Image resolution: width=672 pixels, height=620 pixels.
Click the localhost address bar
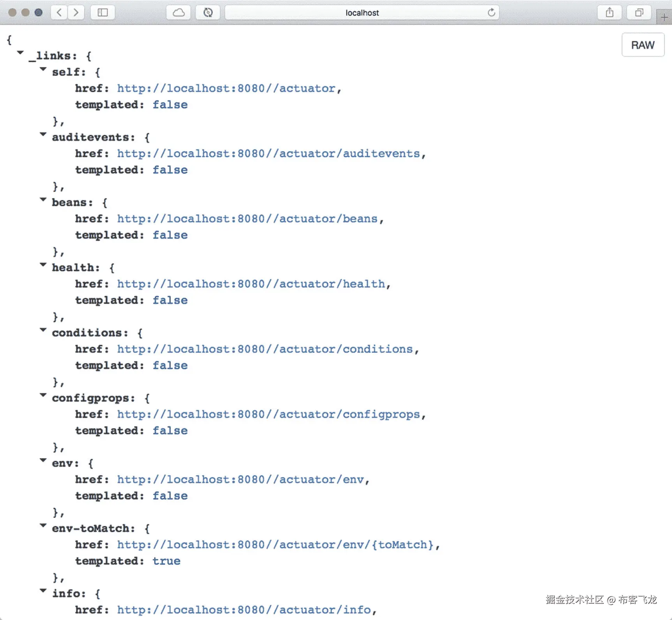[x=362, y=12]
